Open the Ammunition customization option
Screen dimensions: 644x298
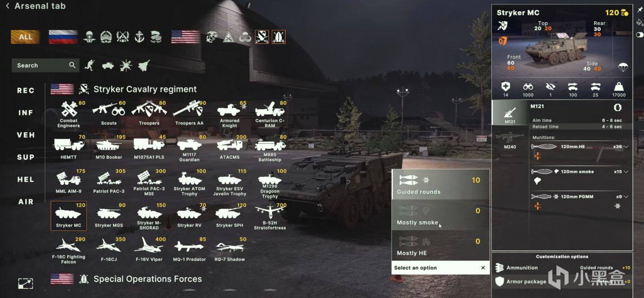pyautogui.click(x=522, y=268)
